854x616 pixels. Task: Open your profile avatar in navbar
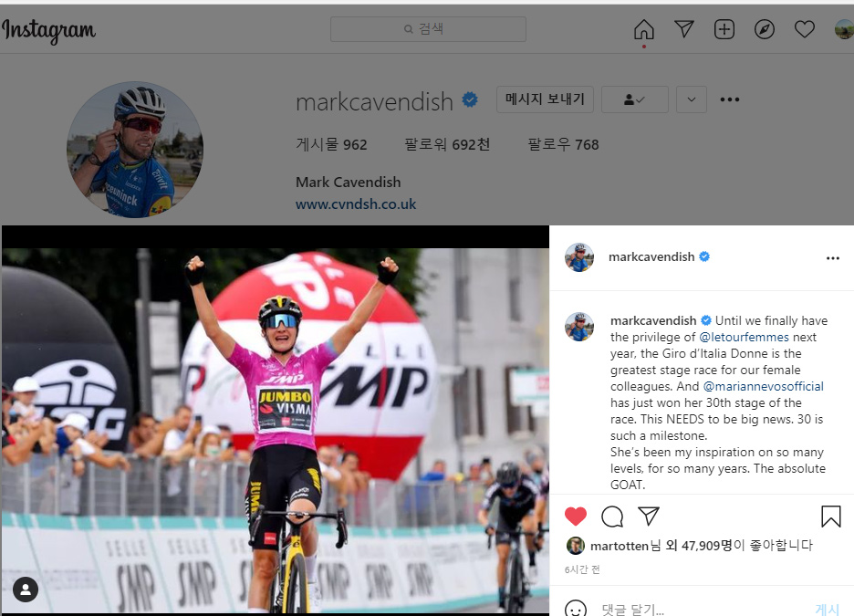coord(844,29)
